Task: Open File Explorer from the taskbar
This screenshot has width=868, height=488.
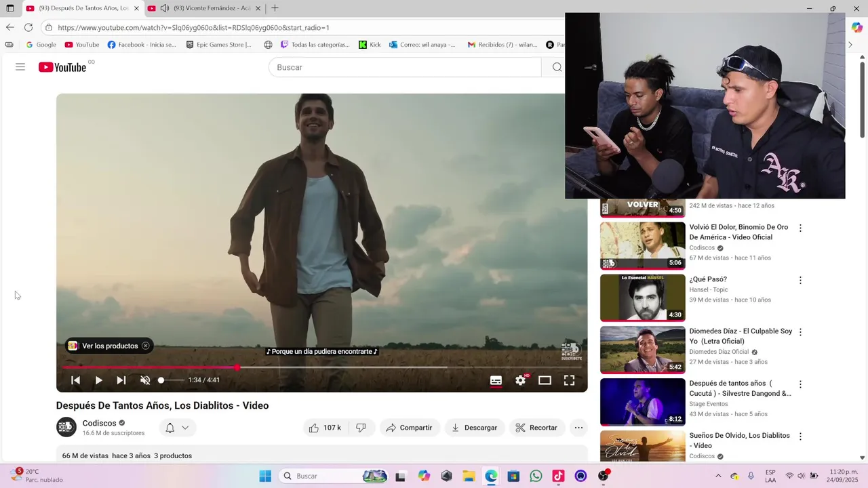Action: point(468,476)
